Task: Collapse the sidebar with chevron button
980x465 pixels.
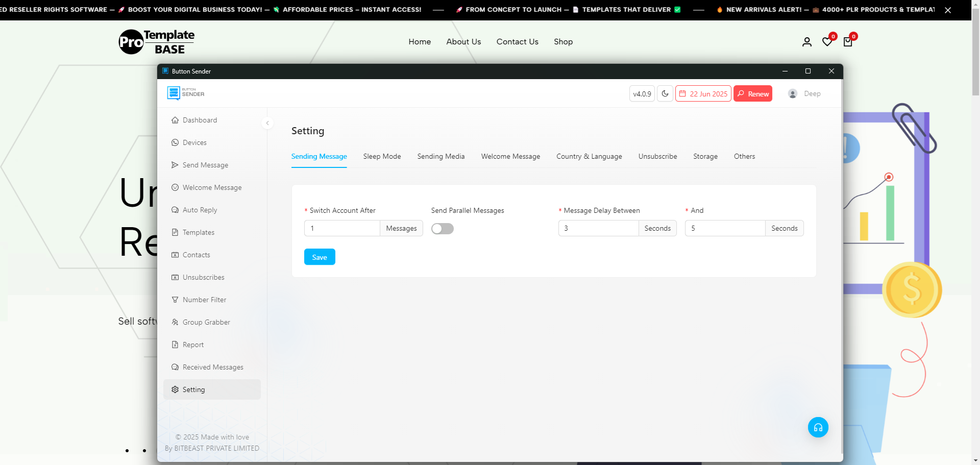Action: [267, 123]
